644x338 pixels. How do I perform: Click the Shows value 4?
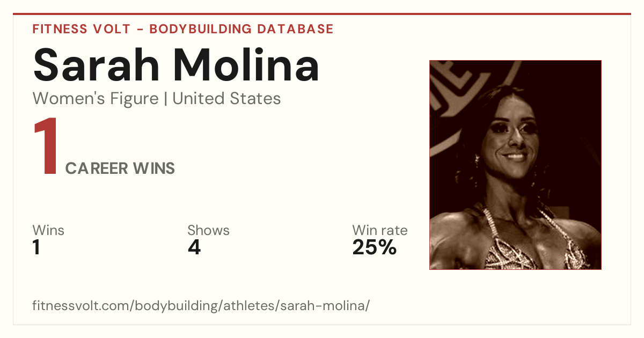(194, 247)
